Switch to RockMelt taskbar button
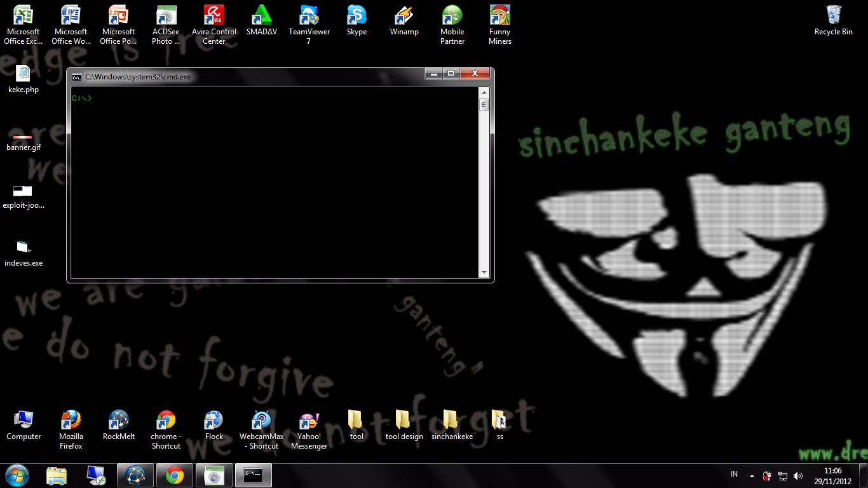 click(135, 475)
